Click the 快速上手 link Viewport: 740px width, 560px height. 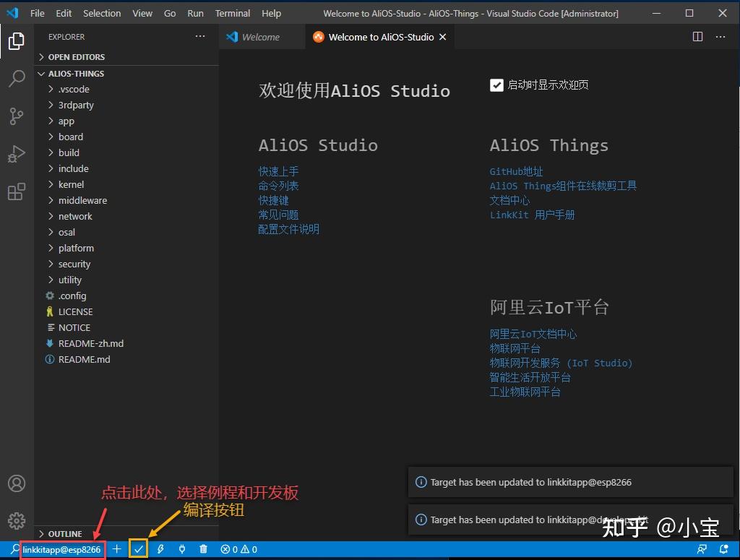coord(277,171)
